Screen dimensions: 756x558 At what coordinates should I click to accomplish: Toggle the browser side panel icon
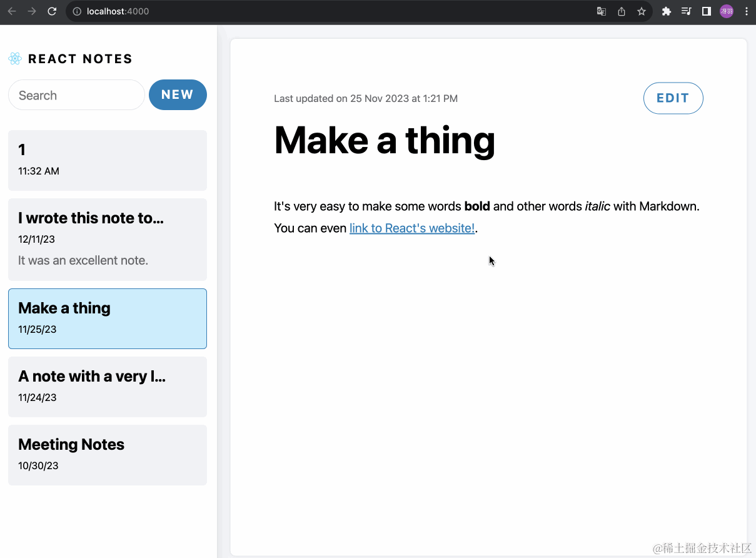coord(706,11)
